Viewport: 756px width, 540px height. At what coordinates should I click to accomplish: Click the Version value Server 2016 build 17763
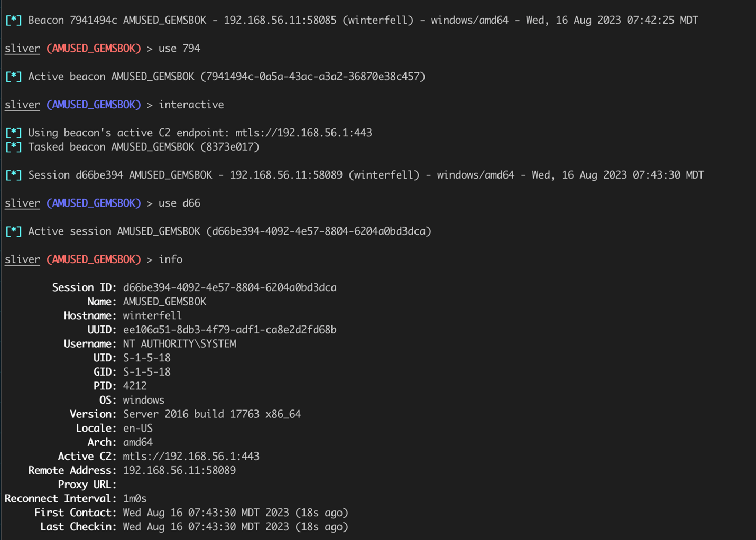(191, 414)
